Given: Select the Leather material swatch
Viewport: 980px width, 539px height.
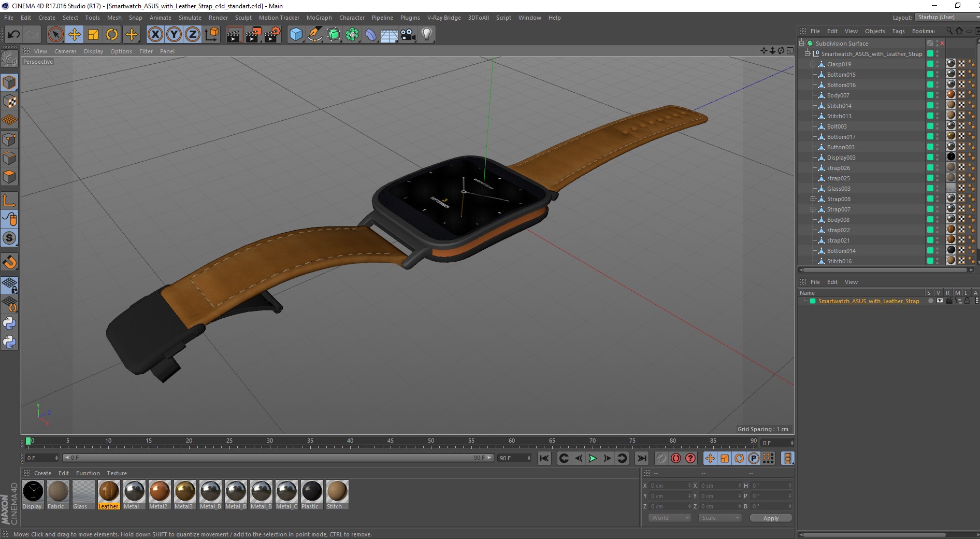Looking at the screenshot, I should click(x=109, y=494).
